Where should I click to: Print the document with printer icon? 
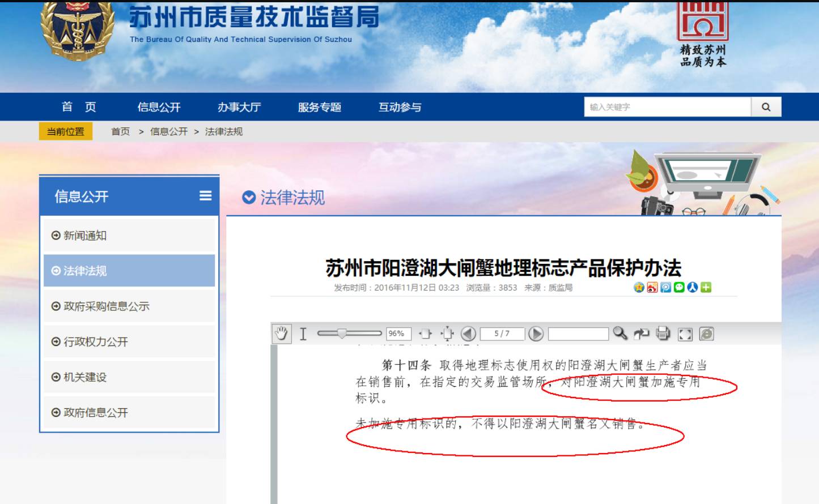tap(663, 334)
